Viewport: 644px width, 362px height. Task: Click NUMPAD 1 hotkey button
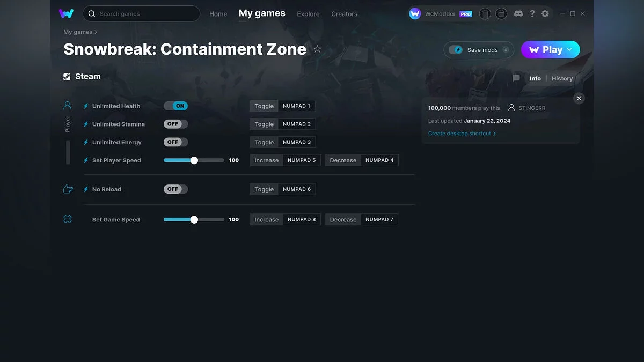[x=297, y=106]
